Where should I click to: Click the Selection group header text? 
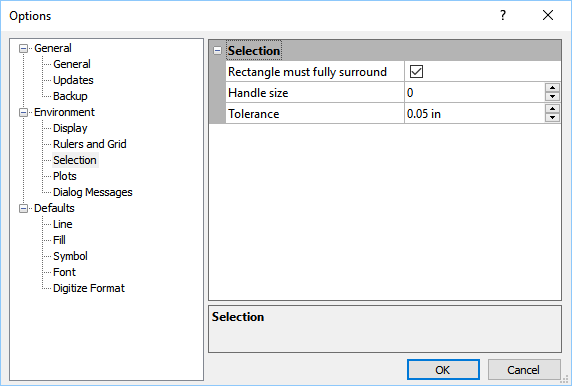coord(254,51)
